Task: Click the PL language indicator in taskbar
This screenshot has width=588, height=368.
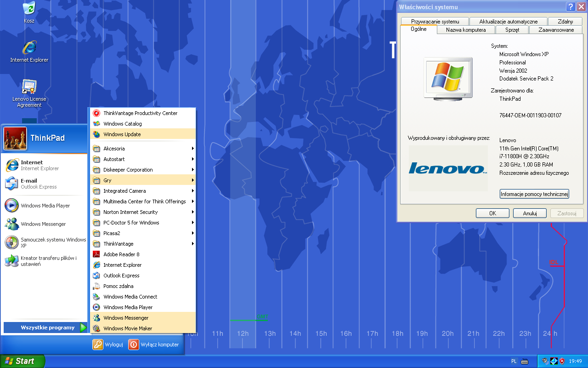Action: tap(514, 361)
